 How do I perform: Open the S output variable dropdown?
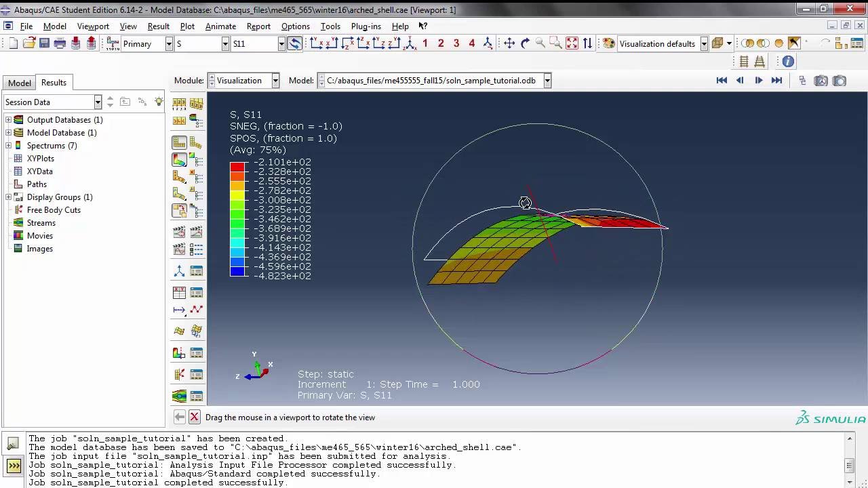pyautogui.click(x=225, y=43)
